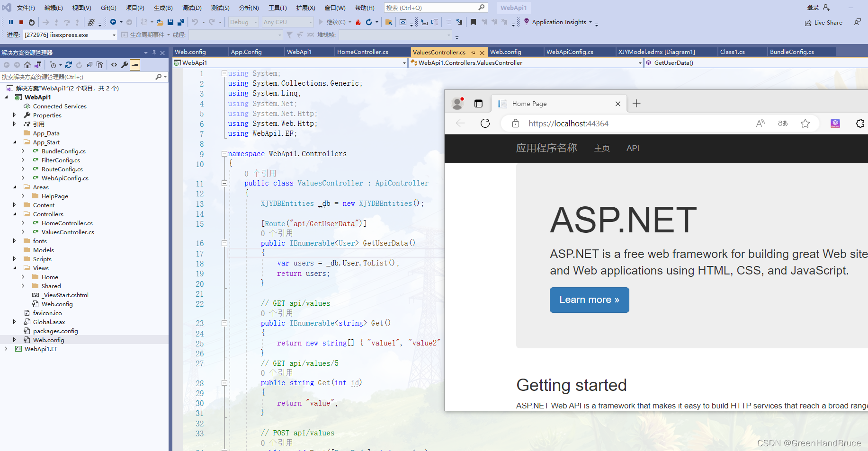This screenshot has height=451, width=868.
Task: Open the Debug configuration dropdown
Action: pyautogui.click(x=243, y=22)
